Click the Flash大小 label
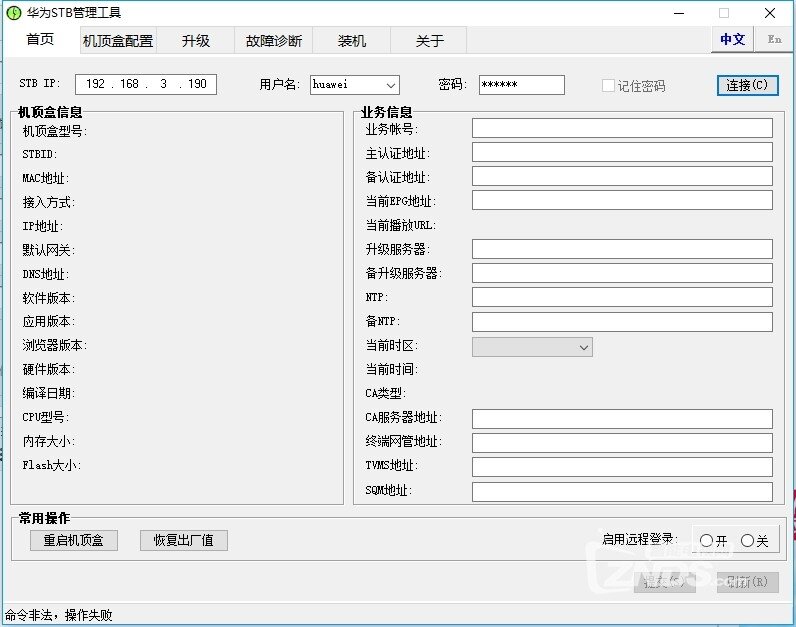Screen dimensions: 796x627 (51, 465)
